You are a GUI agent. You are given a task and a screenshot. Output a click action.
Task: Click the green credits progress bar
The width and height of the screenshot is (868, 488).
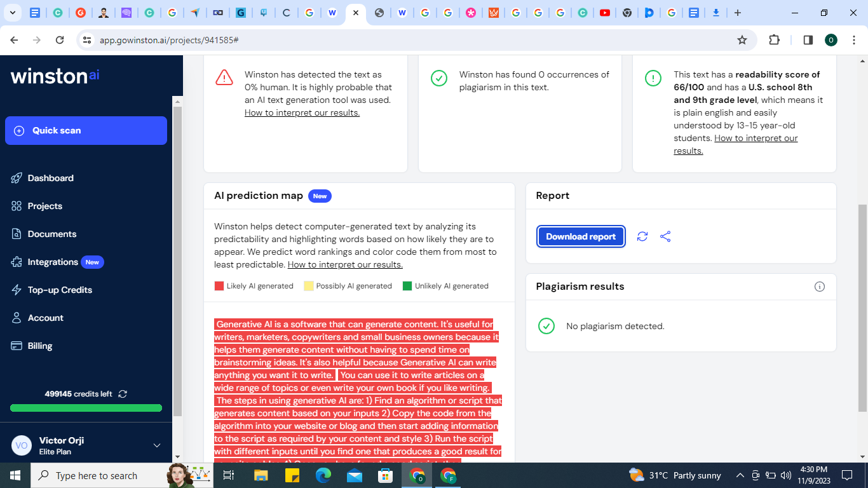[86, 408]
